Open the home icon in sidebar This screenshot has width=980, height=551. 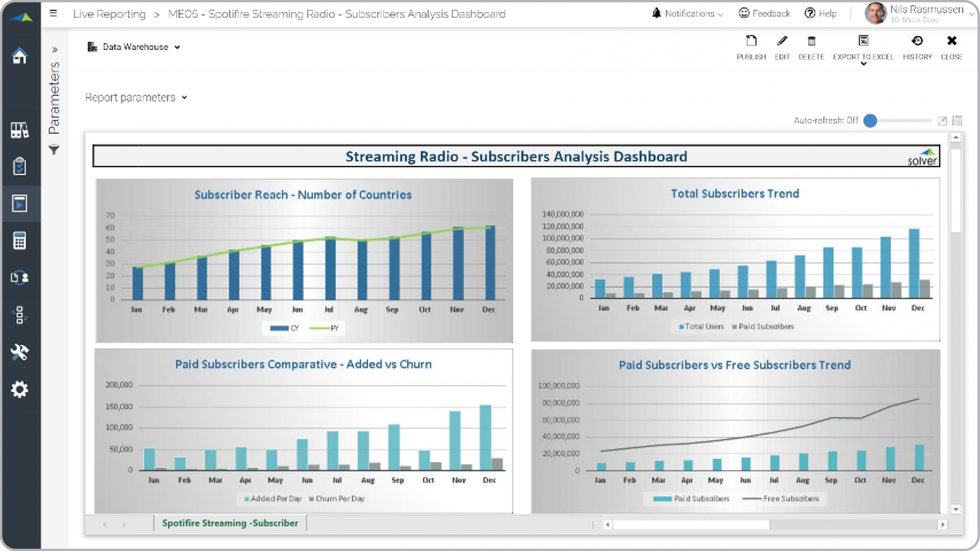[20, 56]
